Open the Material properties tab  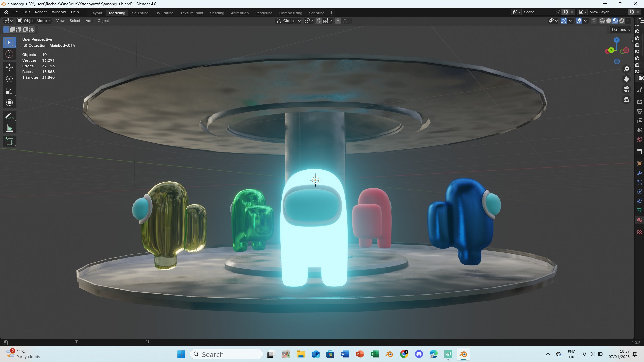coord(640,220)
